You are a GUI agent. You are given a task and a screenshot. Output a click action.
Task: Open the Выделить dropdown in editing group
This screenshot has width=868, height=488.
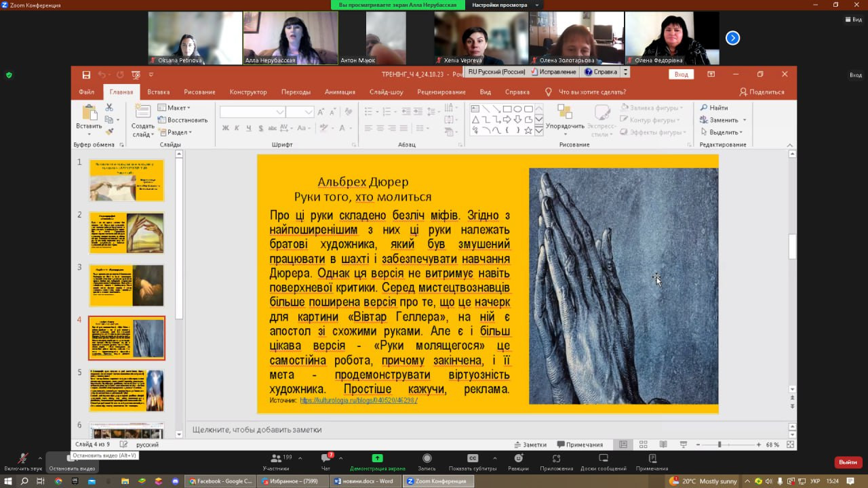(x=723, y=132)
